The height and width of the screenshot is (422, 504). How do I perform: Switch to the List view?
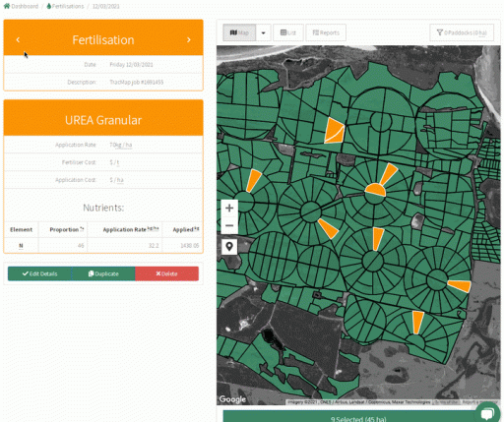click(x=288, y=32)
